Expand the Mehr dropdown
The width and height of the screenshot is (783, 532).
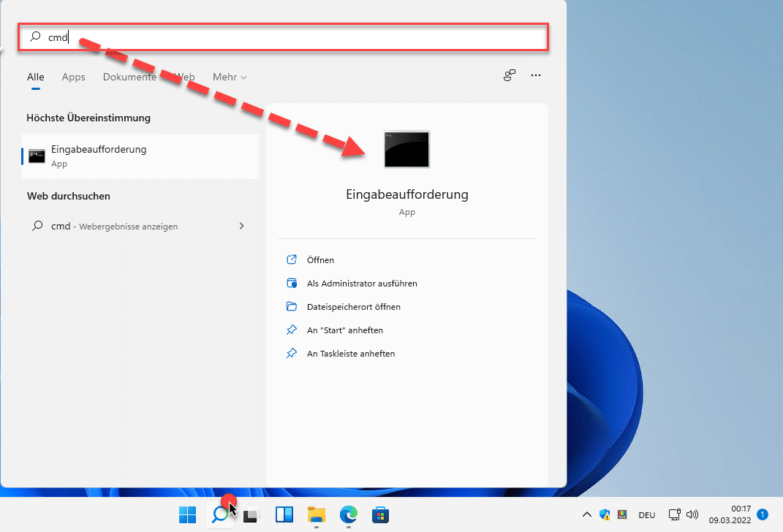(x=230, y=77)
